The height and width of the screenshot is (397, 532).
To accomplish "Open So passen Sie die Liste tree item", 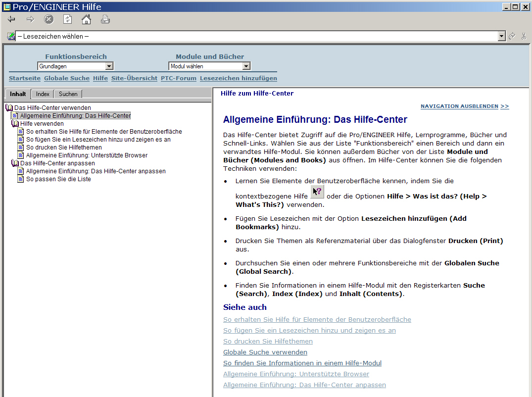I will tap(59, 179).
